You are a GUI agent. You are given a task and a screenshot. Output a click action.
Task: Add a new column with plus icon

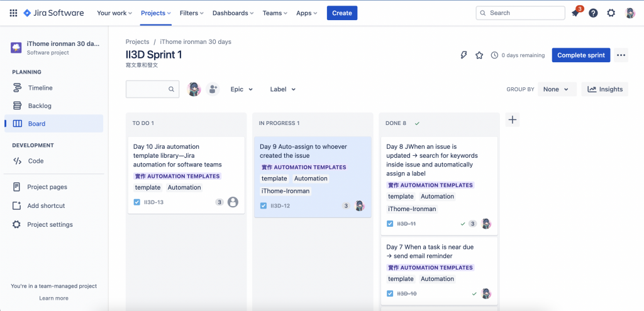click(x=512, y=120)
